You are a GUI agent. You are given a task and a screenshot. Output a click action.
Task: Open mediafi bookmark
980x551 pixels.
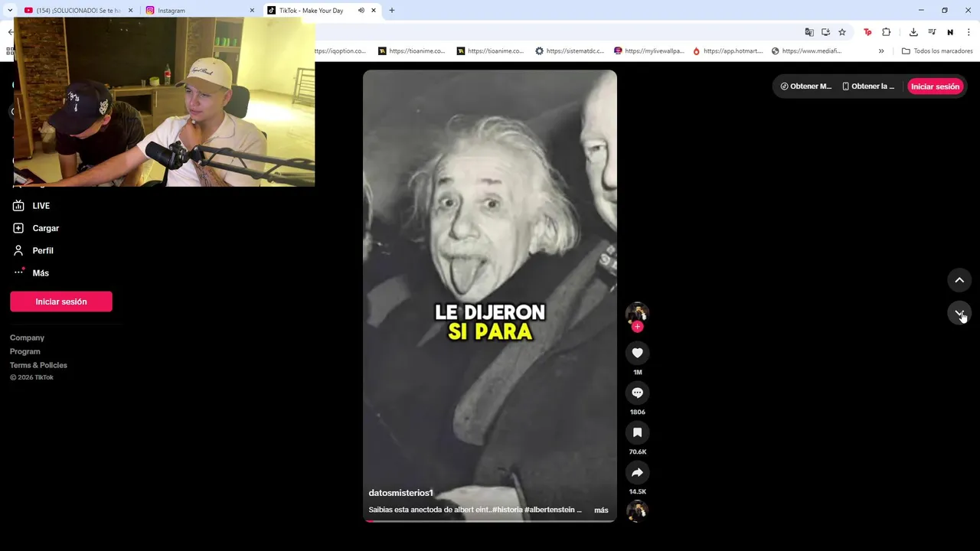pos(807,51)
